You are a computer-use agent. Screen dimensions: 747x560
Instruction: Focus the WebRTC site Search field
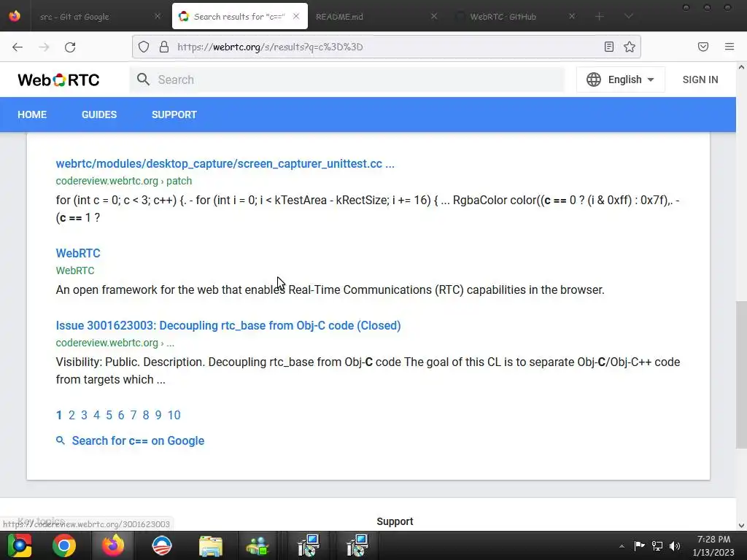(x=347, y=79)
